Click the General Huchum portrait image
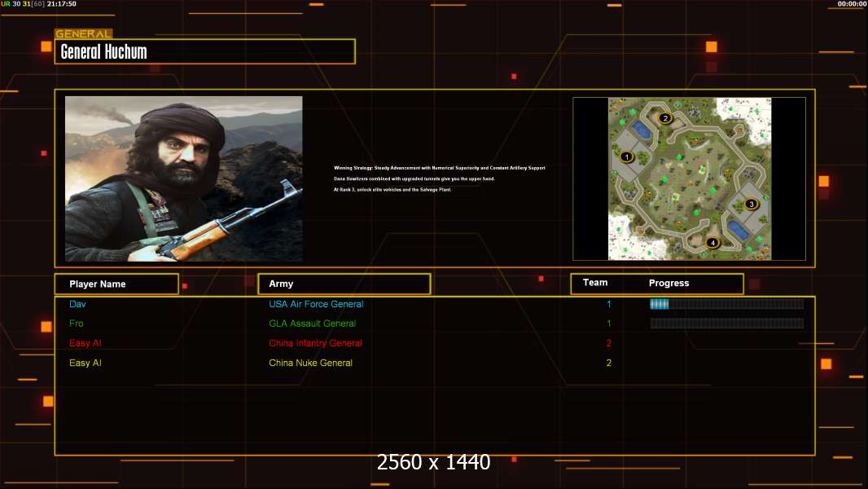This screenshot has width=868, height=489. (183, 178)
